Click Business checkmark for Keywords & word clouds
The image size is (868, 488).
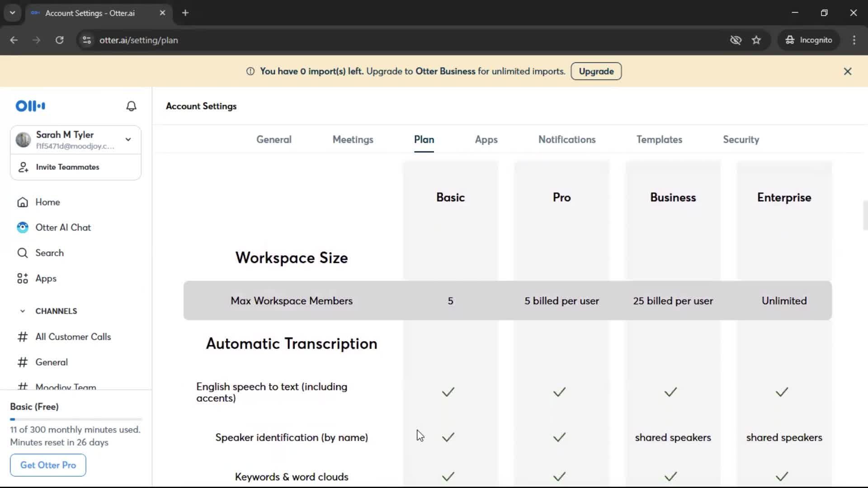670,477
